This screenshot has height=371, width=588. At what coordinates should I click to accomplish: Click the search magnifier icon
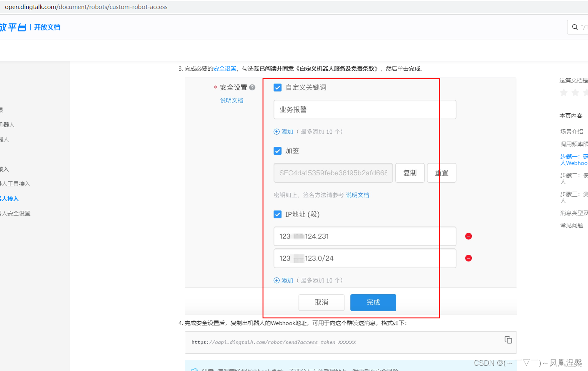[x=575, y=27]
